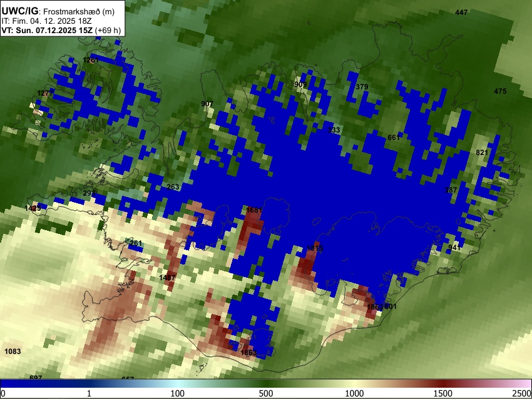Viewport: 532px width, 399px height.
Task: Click the title text 'UWC/IG: Frostmarkshæð (m)'
Action: click(x=58, y=11)
